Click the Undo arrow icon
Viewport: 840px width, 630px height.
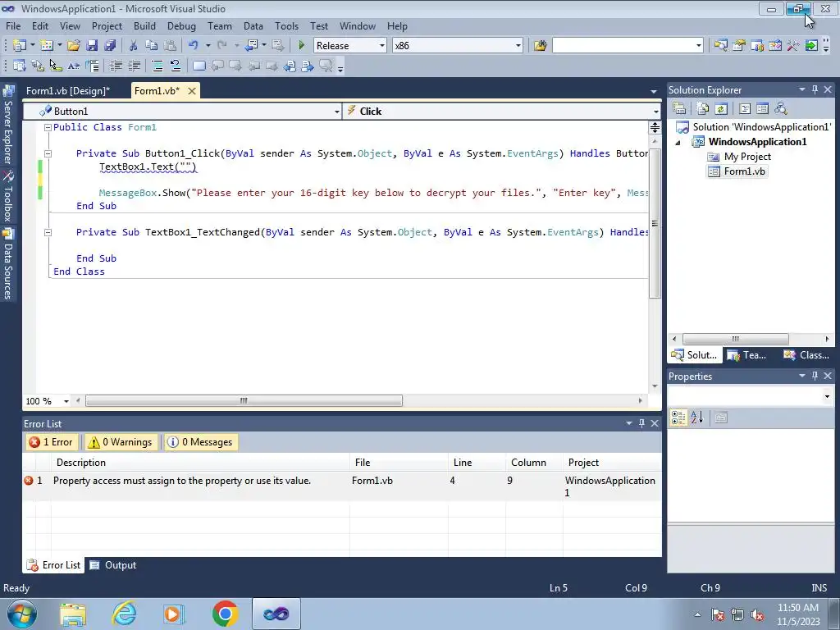coord(194,46)
